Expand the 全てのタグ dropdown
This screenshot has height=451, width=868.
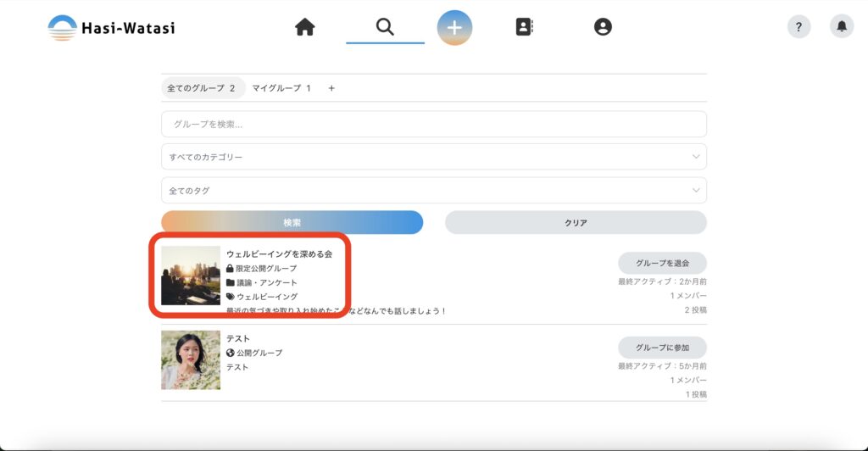pyautogui.click(x=433, y=191)
